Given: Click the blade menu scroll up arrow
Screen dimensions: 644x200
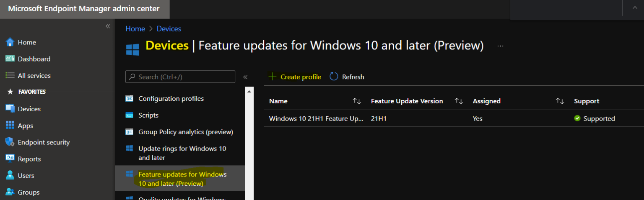Looking at the screenshot, I should (x=249, y=91).
